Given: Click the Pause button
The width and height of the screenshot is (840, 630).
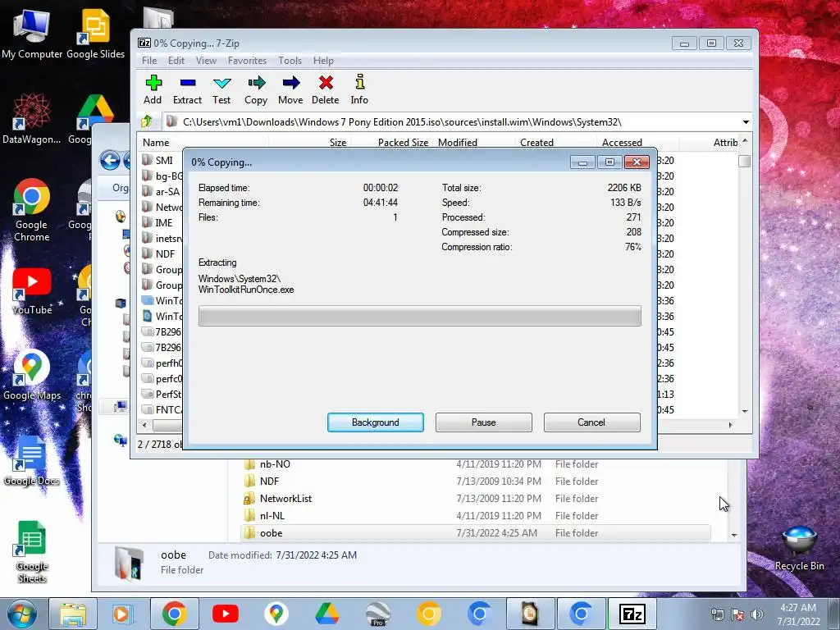Looking at the screenshot, I should [484, 422].
